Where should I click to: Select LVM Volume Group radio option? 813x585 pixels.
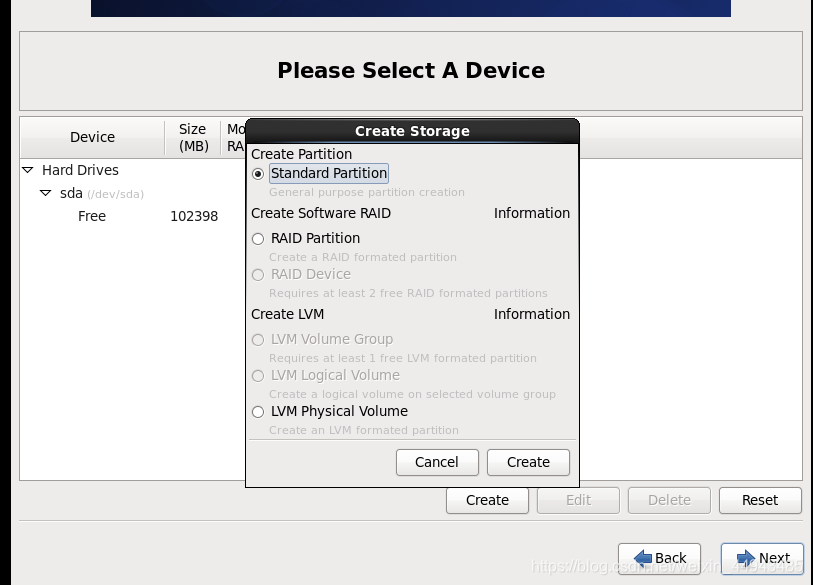point(258,340)
